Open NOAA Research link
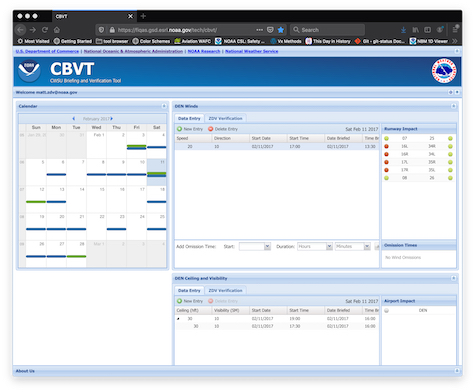This screenshot has height=392, width=475. click(x=204, y=51)
